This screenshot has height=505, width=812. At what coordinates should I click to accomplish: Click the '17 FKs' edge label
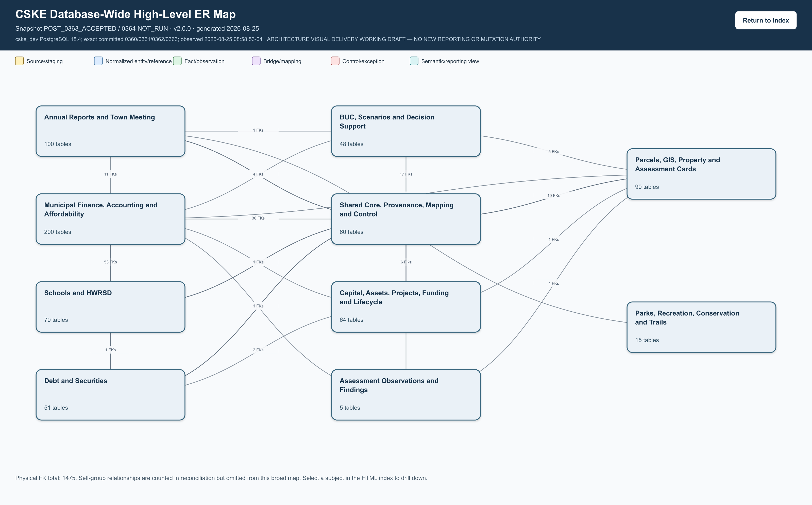[x=406, y=174]
